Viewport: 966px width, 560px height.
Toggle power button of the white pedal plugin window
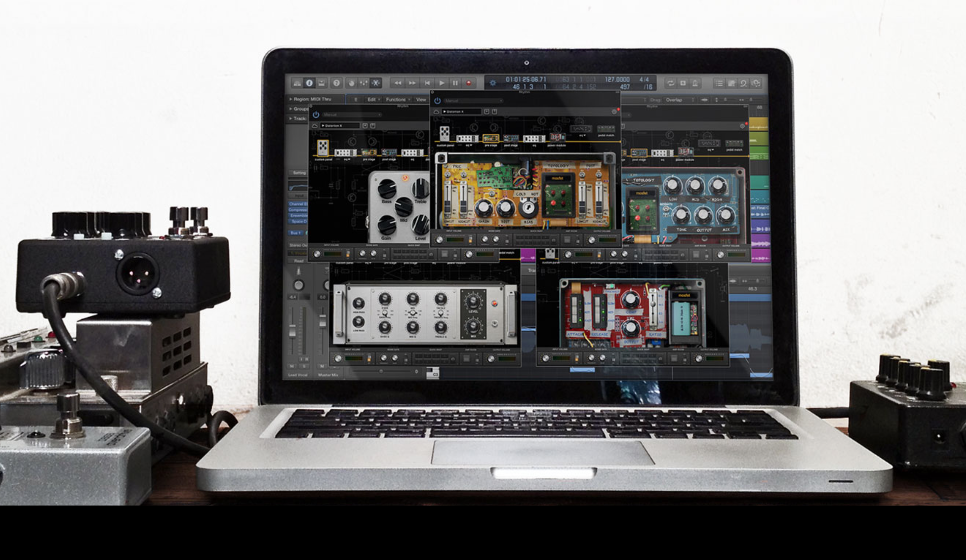316,115
